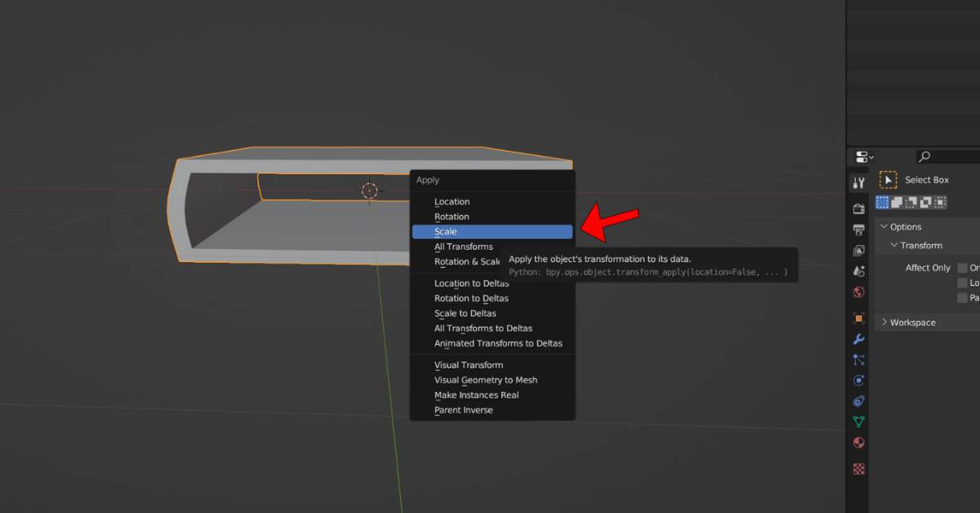Open World Properties globe icon
This screenshot has height=513, width=980.
(858, 292)
